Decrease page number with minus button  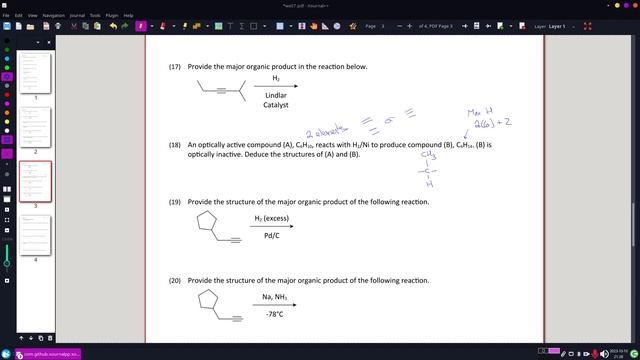(x=399, y=26)
